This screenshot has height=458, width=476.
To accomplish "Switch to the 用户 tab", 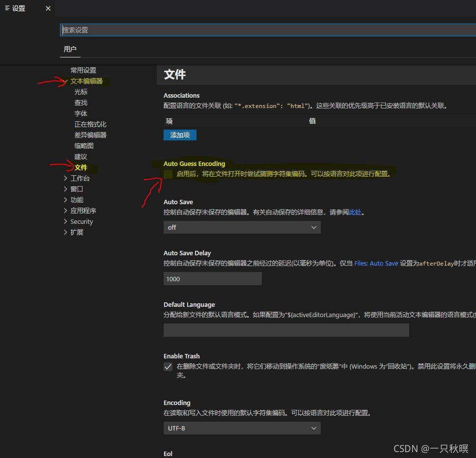I will tap(70, 49).
